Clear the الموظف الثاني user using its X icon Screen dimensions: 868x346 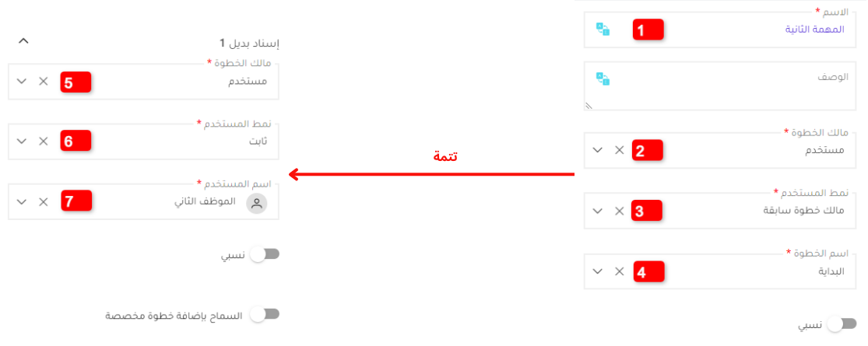point(44,202)
